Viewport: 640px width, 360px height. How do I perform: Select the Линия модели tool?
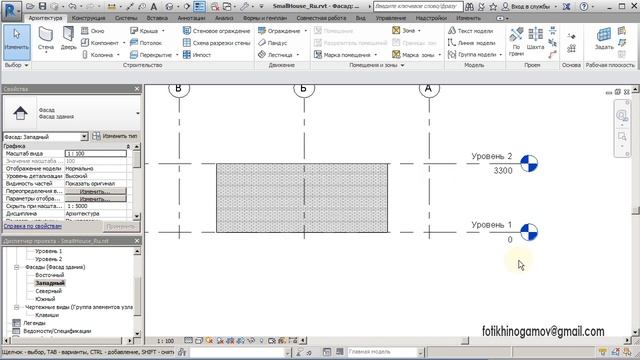coord(471,42)
